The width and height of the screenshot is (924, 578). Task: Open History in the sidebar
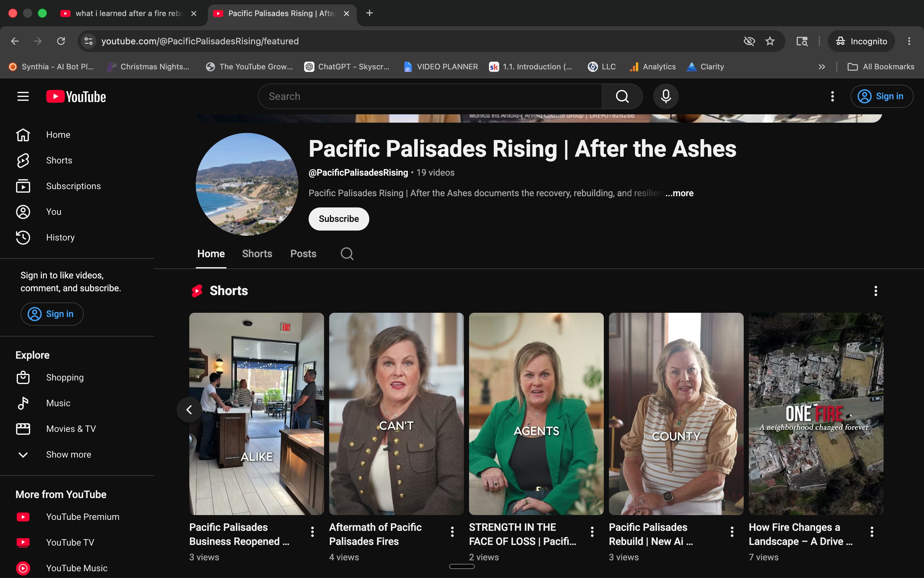[x=77, y=237]
